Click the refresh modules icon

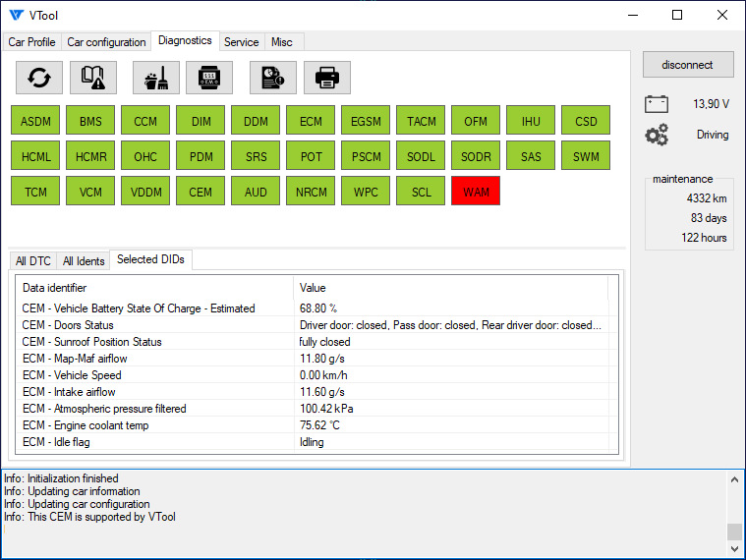click(39, 77)
